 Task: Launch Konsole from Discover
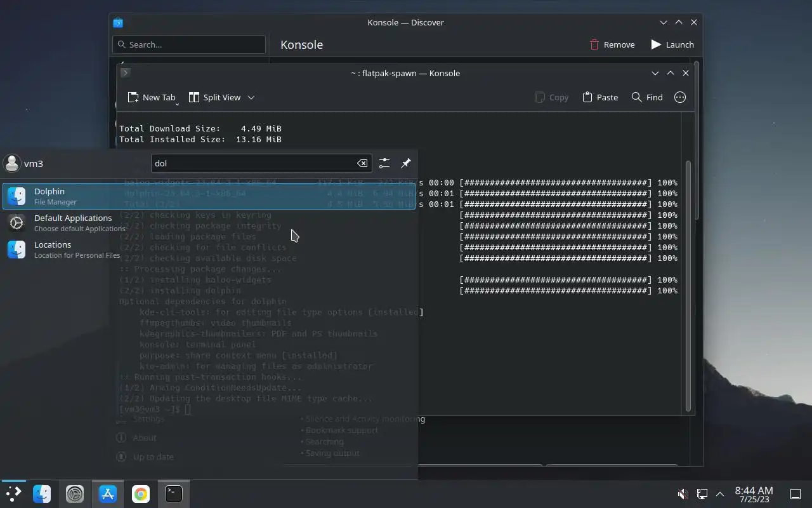[672, 44]
